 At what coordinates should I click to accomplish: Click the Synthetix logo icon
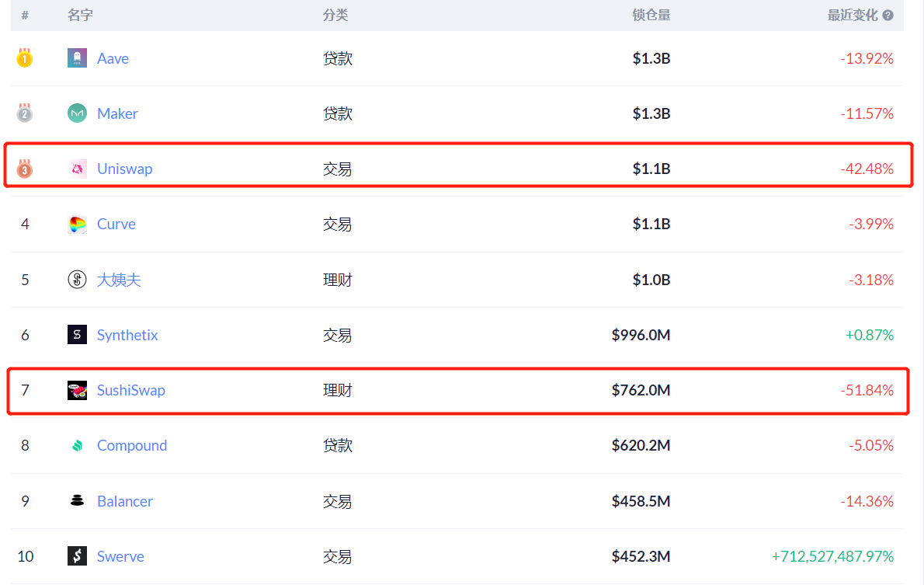tap(77, 335)
